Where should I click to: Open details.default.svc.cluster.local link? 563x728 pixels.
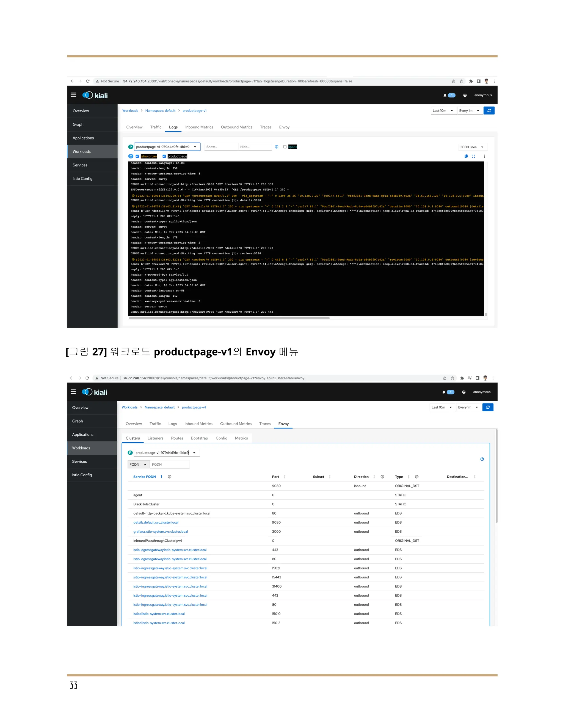[156, 522]
